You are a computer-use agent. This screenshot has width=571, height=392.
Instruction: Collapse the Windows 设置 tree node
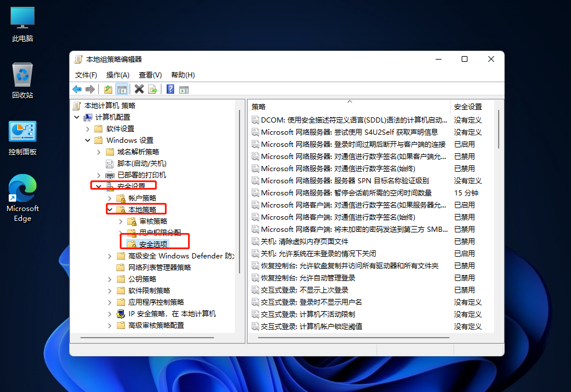88,140
